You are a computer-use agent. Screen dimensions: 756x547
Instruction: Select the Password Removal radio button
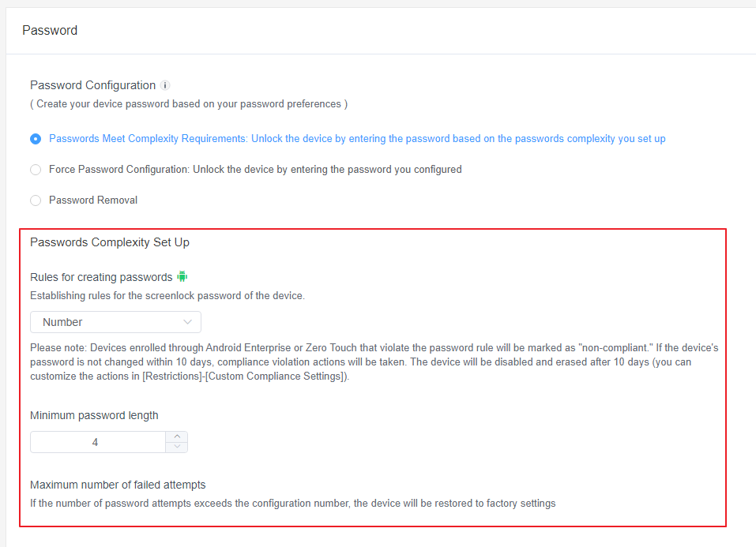pyautogui.click(x=35, y=200)
